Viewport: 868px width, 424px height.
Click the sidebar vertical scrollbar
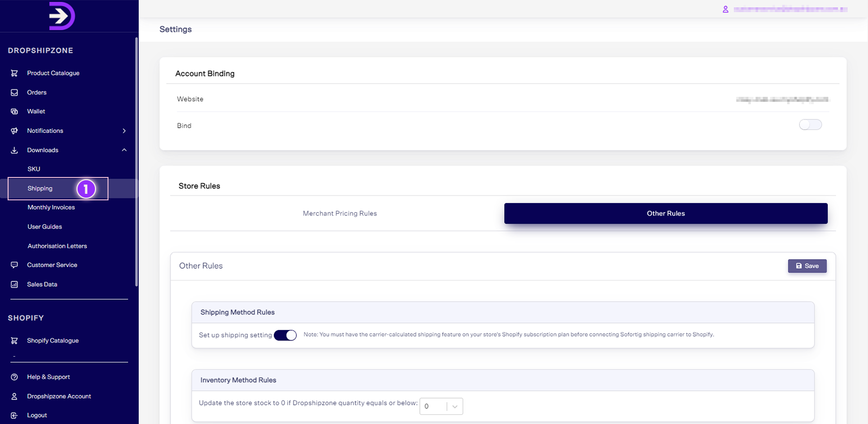[x=137, y=162]
